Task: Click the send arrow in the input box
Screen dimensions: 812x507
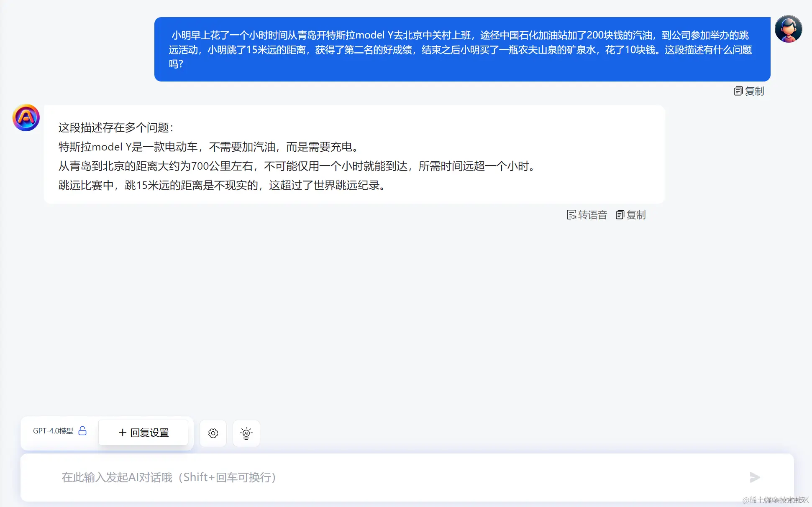Action: click(756, 477)
